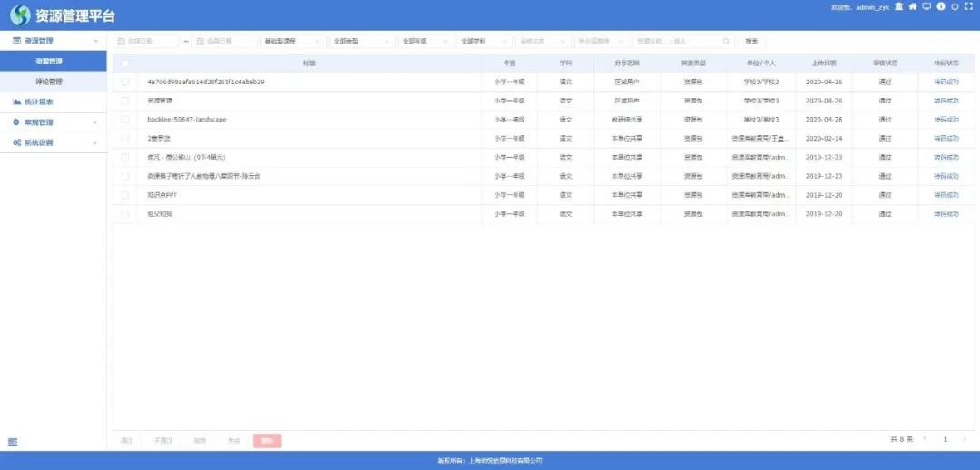Open the sixth filter dropdown before the keyword search field
Image resolution: width=980 pixels, height=470 pixels.
tap(602, 41)
